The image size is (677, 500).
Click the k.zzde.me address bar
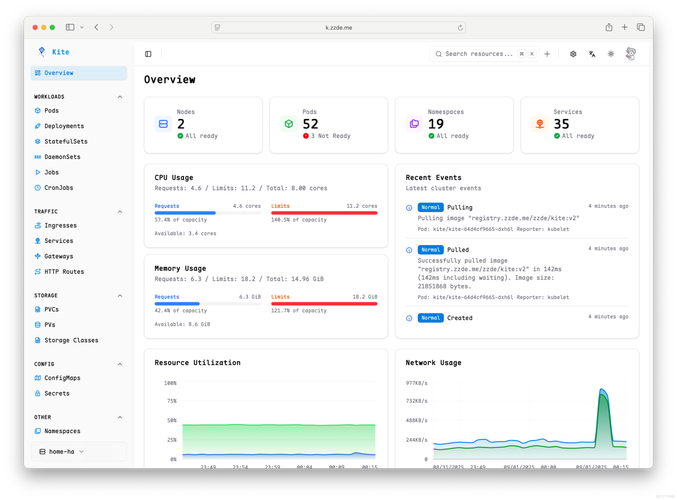[x=338, y=28]
